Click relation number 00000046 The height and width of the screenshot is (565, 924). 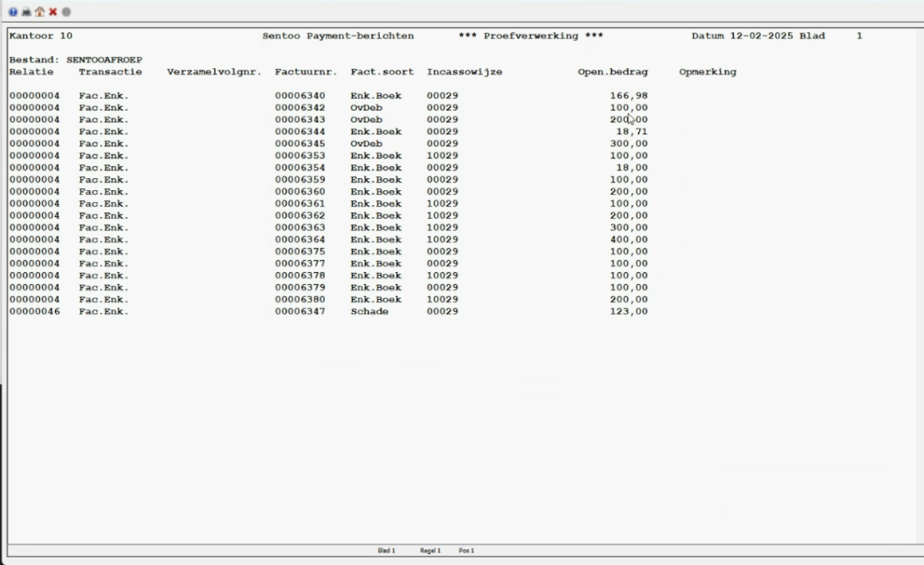click(x=34, y=312)
